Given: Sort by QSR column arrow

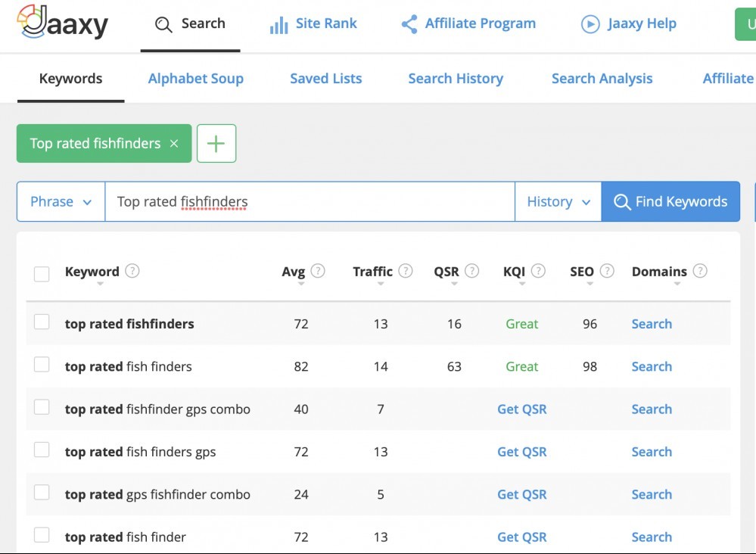Looking at the screenshot, I should pyautogui.click(x=454, y=284).
